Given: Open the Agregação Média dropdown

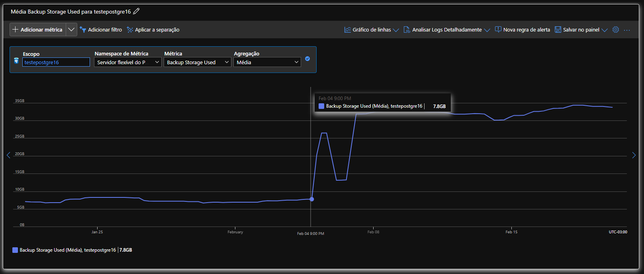Looking at the screenshot, I should coord(267,62).
